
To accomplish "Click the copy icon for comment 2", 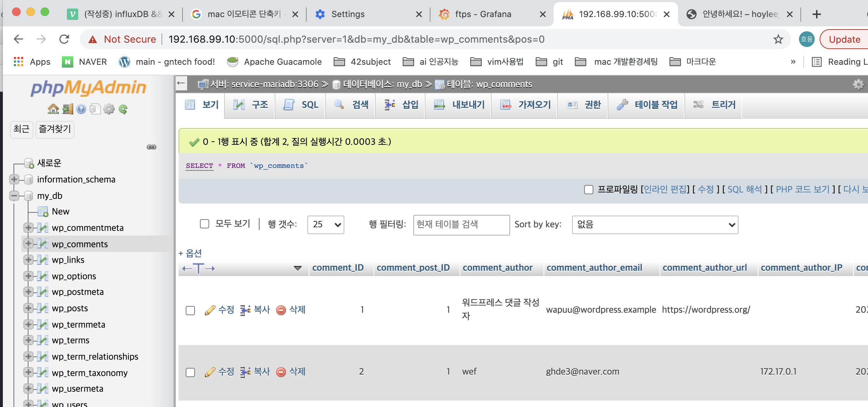I will pos(245,372).
